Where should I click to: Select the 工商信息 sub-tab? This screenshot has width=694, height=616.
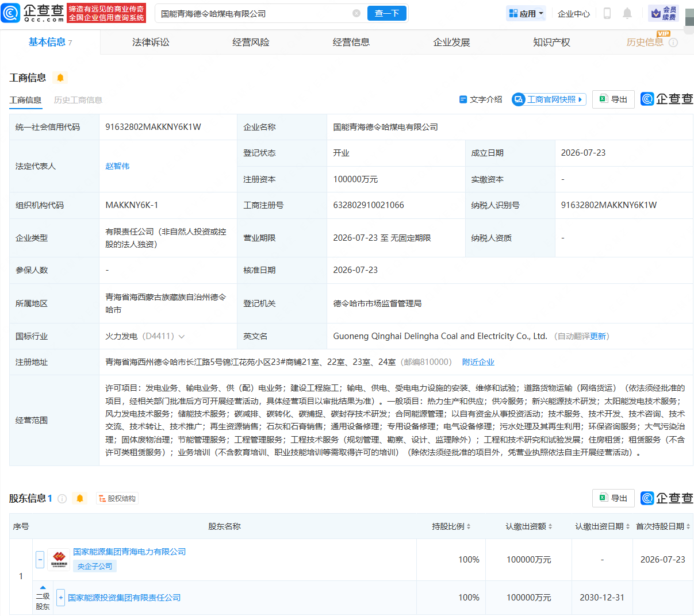[x=25, y=100]
